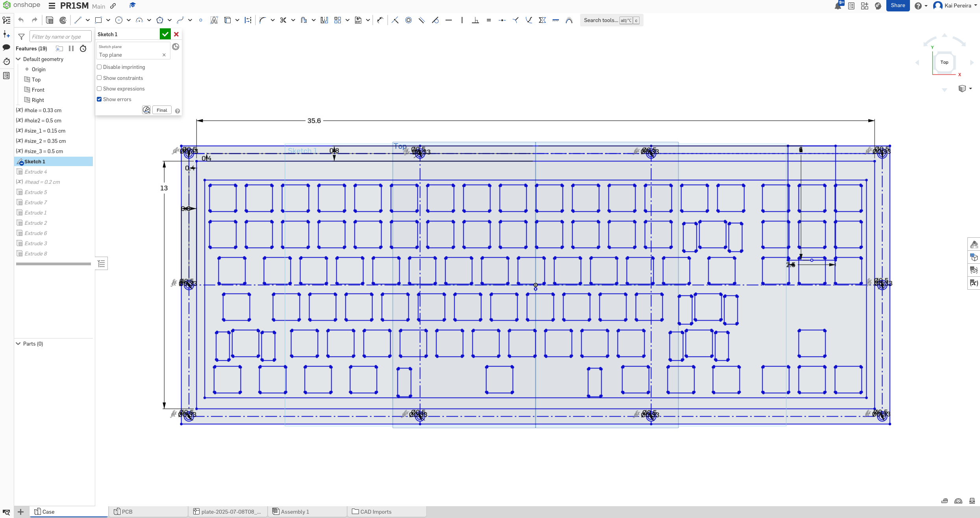The image size is (980, 518).
Task: Disable the Show errors checkbox
Action: 99,99
